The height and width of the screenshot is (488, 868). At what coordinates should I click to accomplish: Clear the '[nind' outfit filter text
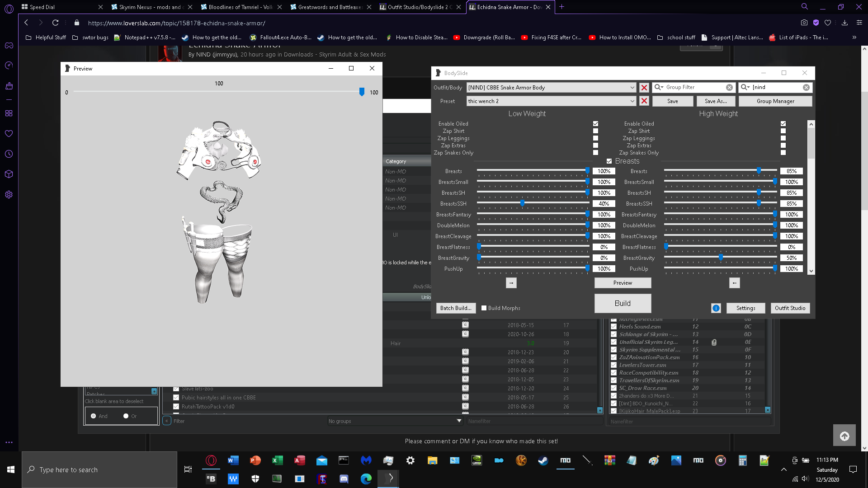[x=806, y=88]
